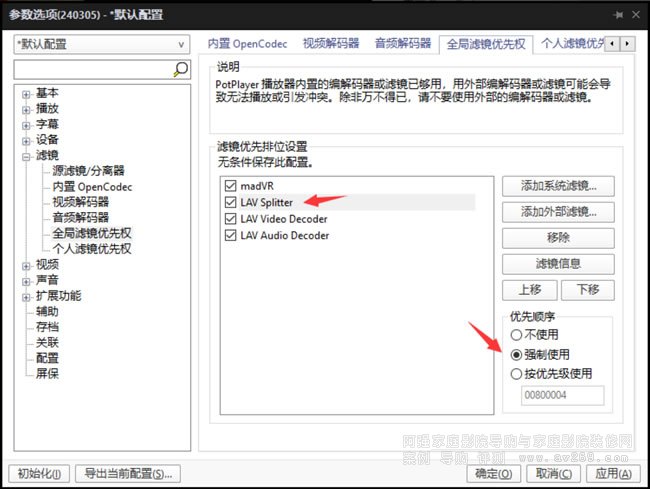Expand the 基本 tree node

pos(26,93)
